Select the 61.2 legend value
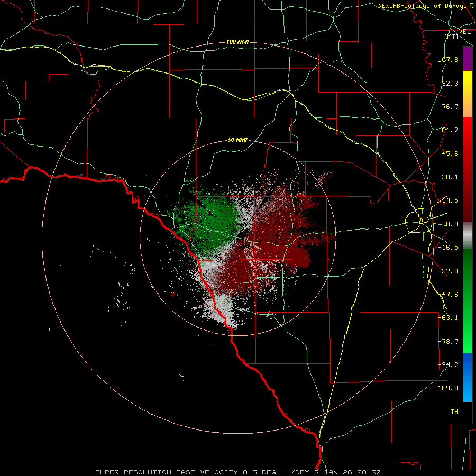 click(x=450, y=130)
